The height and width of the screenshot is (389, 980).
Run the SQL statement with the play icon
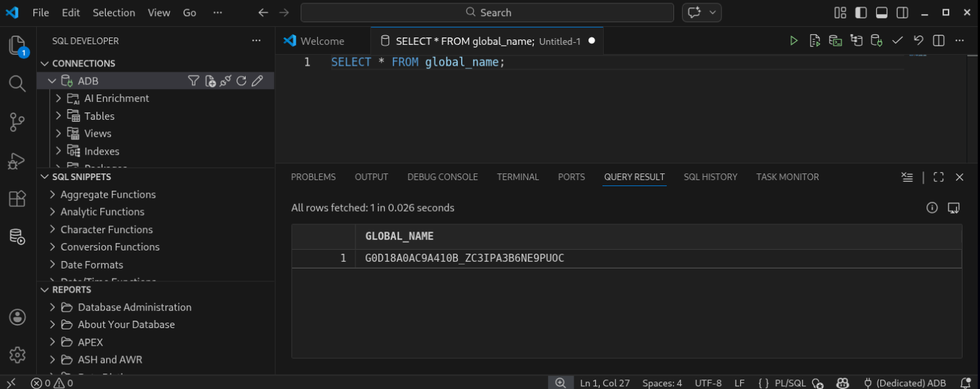[794, 40]
